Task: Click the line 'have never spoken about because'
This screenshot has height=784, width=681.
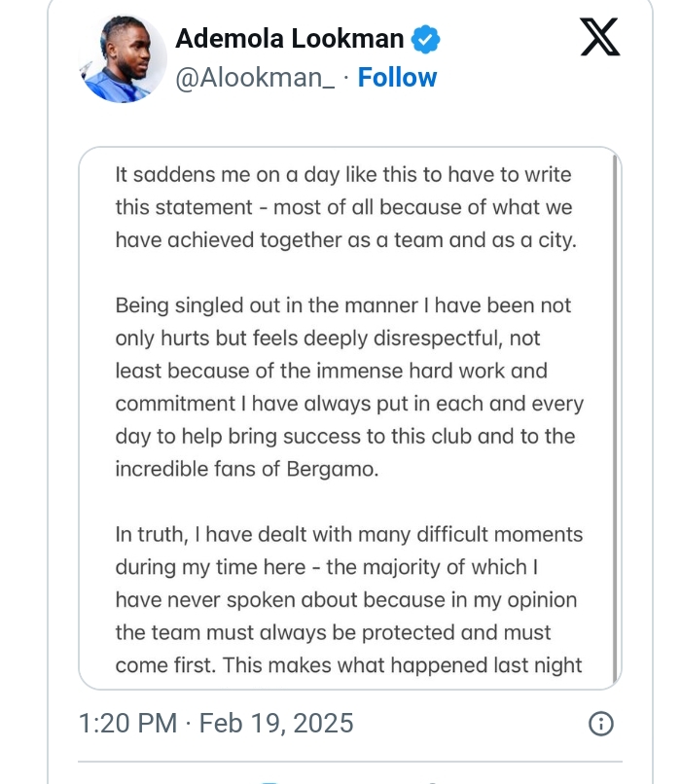Action: [346, 599]
